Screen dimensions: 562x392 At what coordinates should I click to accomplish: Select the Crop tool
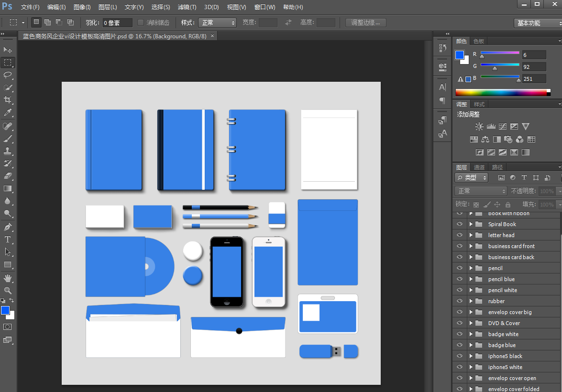[8, 100]
